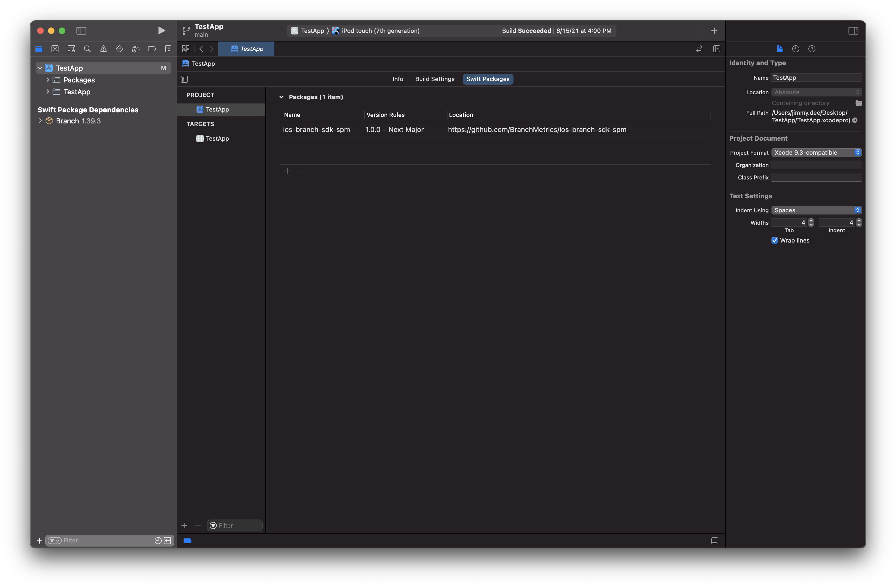Viewport: 896px width, 588px height.
Task: Select the Swift Packages tab
Action: (x=488, y=79)
